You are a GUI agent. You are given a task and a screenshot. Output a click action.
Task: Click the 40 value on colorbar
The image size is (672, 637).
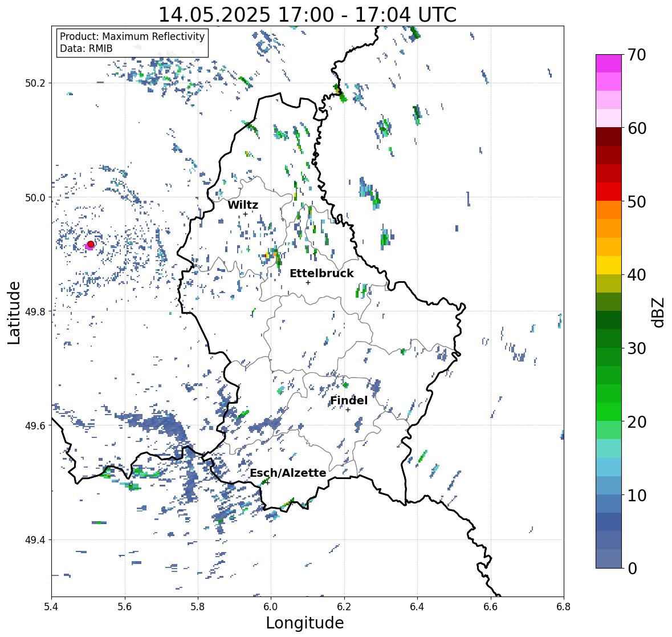tap(637, 275)
